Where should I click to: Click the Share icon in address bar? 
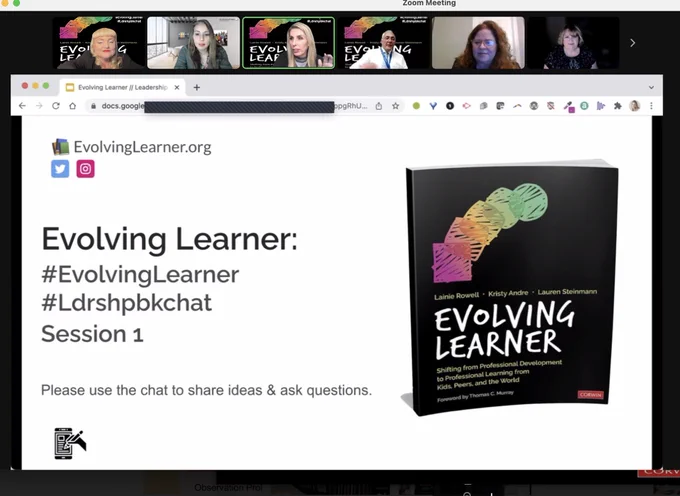click(379, 106)
